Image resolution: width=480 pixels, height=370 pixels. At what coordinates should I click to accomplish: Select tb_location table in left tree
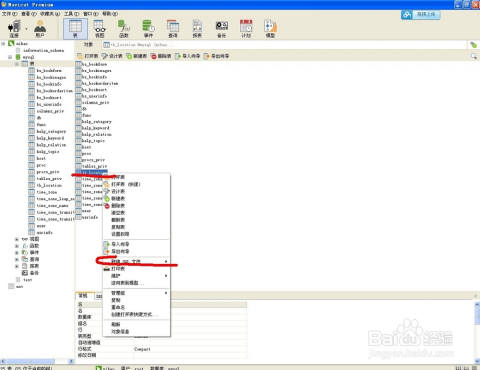tap(49, 185)
